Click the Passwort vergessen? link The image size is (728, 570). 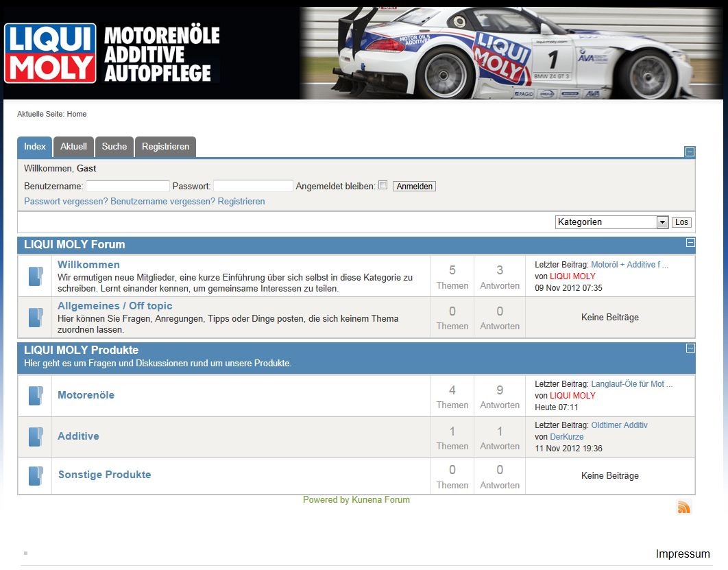pyautogui.click(x=66, y=202)
